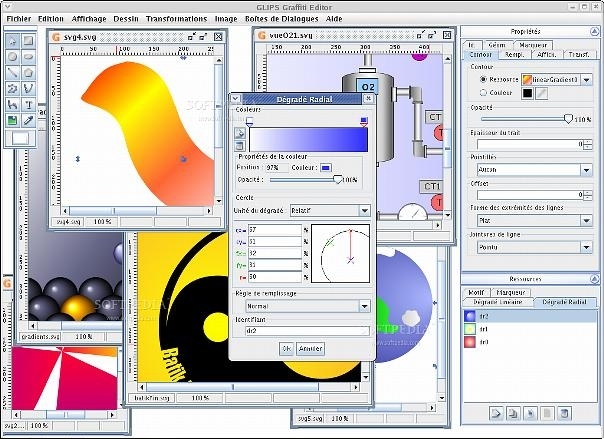
Task: Select the blue right gradient stop marker
Action: tap(364, 122)
